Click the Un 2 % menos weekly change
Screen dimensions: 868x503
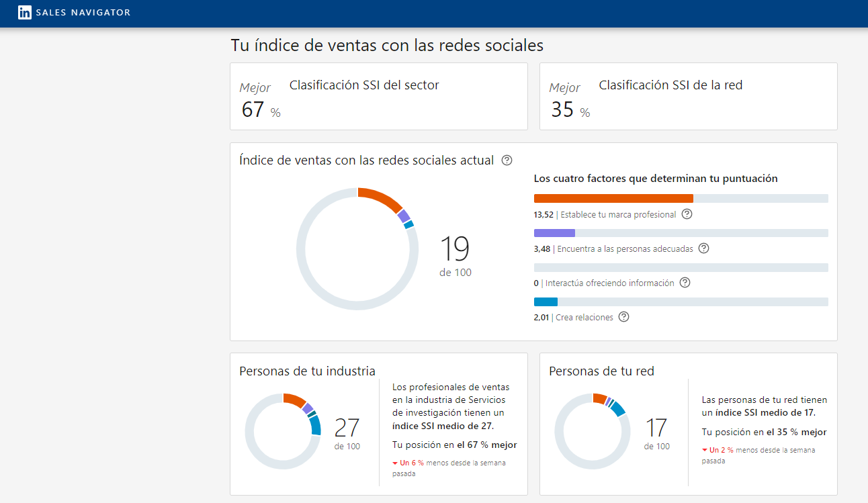(x=758, y=455)
